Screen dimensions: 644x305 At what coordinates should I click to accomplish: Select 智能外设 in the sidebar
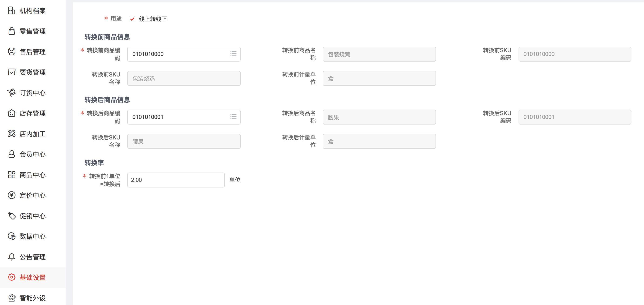32,298
